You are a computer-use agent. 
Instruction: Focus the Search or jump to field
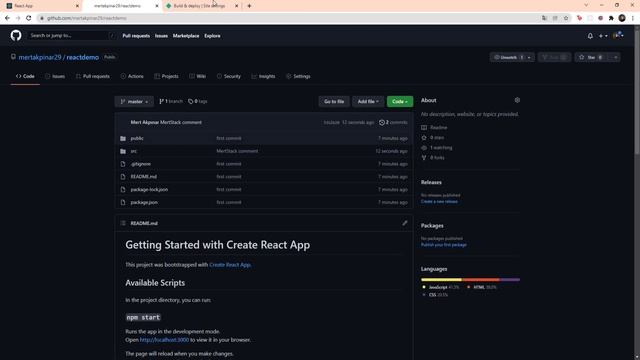(x=72, y=36)
